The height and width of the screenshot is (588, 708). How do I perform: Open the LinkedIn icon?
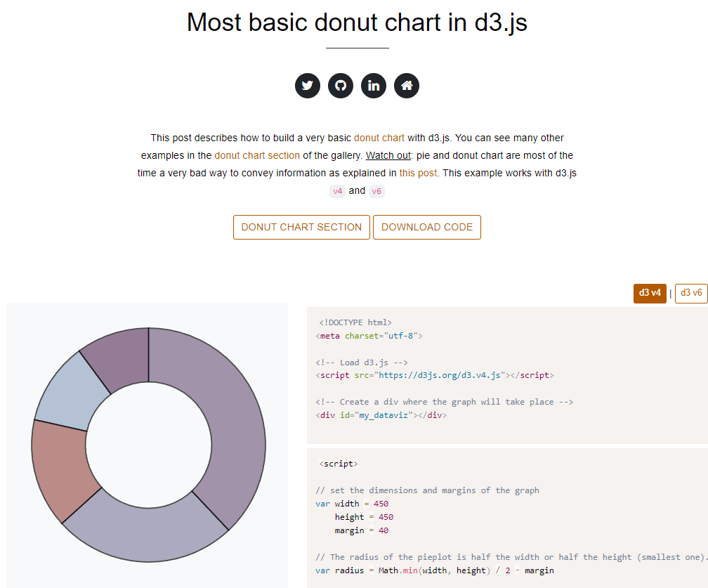click(373, 85)
